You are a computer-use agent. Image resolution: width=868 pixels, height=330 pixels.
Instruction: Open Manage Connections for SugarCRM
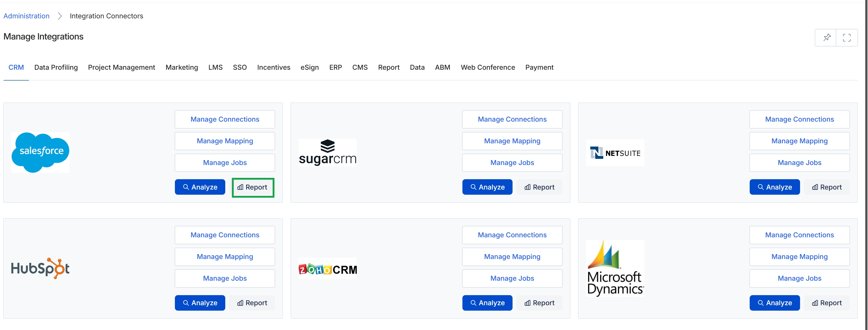click(512, 119)
